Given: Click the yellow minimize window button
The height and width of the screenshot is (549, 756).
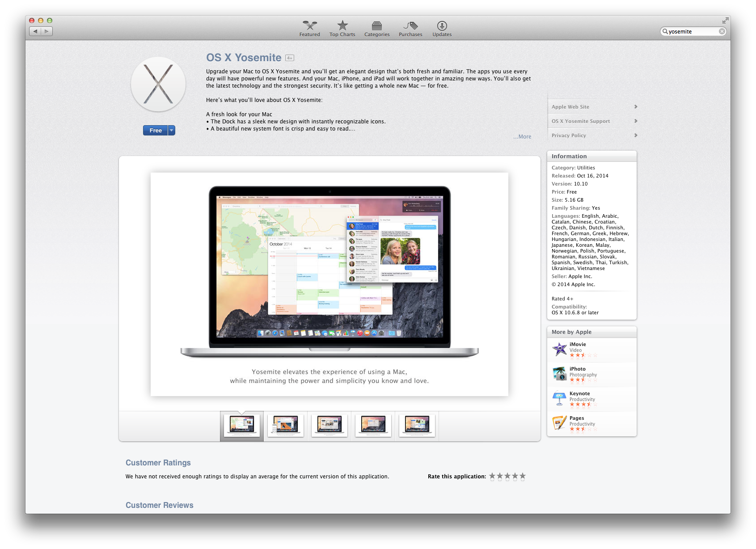Looking at the screenshot, I should click(x=41, y=21).
